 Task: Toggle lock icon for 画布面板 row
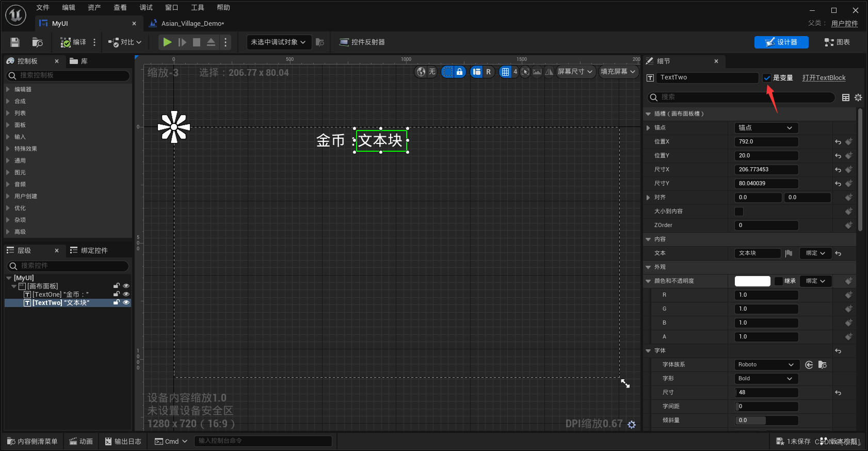point(117,286)
